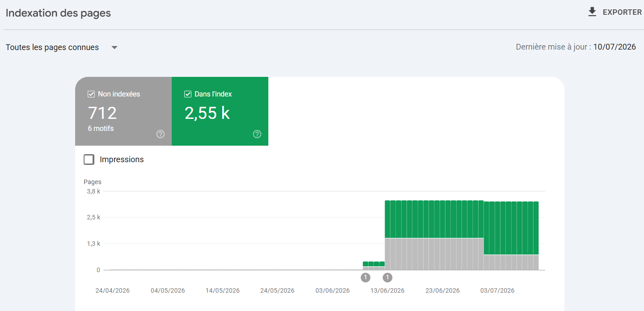Screen dimensions: 644x311
Task: Uncheck the Dans l'index checkbox
Action: tap(188, 94)
